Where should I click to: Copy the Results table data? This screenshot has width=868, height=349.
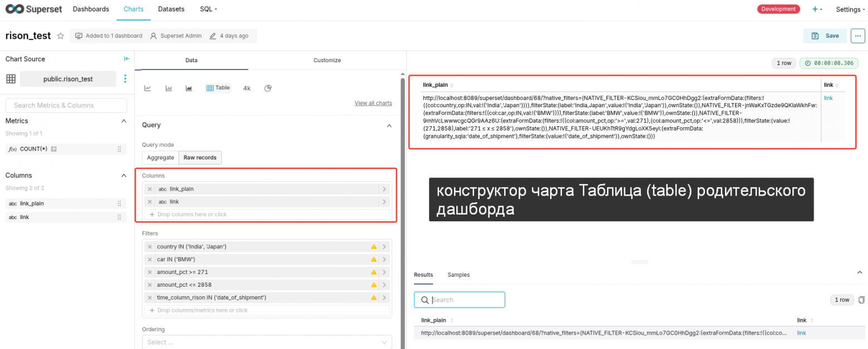click(860, 300)
